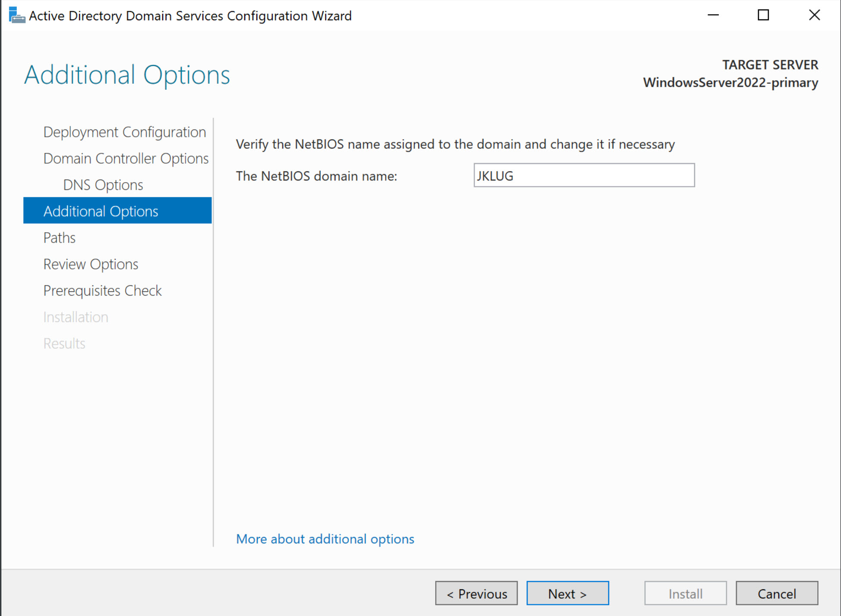Click the Previous button
This screenshot has width=841, height=616.
[x=476, y=593]
